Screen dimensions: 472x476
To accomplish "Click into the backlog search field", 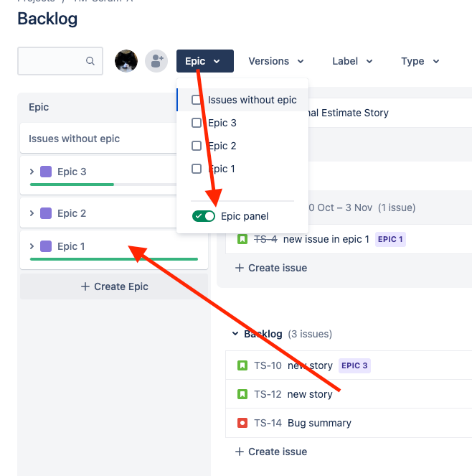I will (60, 61).
